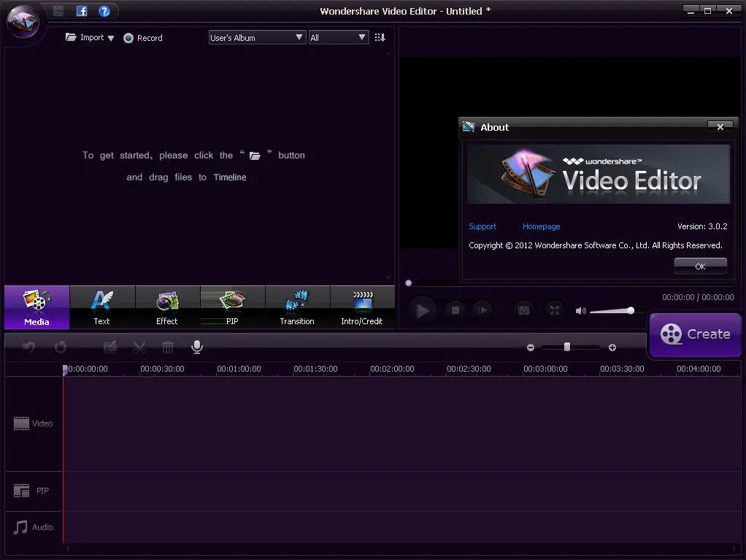The width and height of the screenshot is (746, 560).
Task: Start recording with the Record button
Action: (x=143, y=38)
